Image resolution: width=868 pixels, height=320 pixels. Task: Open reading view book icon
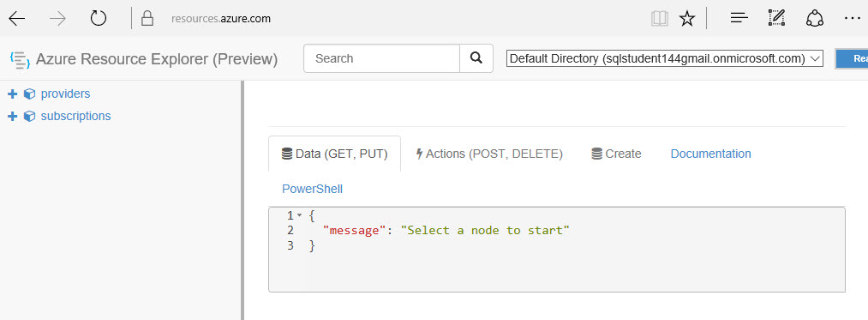pyautogui.click(x=659, y=19)
